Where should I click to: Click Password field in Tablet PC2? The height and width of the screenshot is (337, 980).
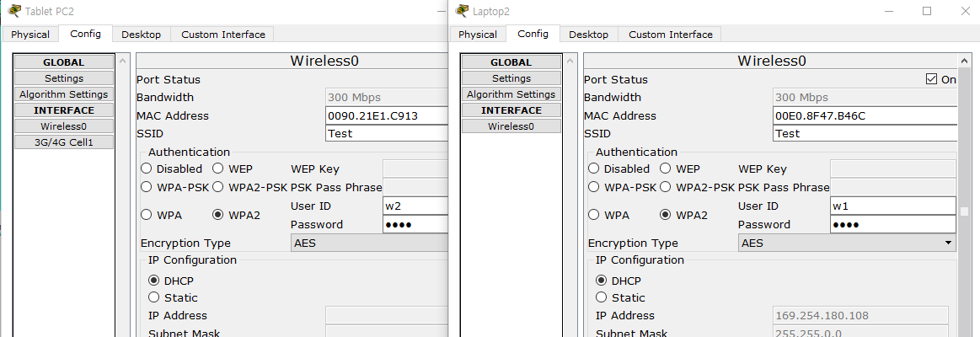[415, 224]
